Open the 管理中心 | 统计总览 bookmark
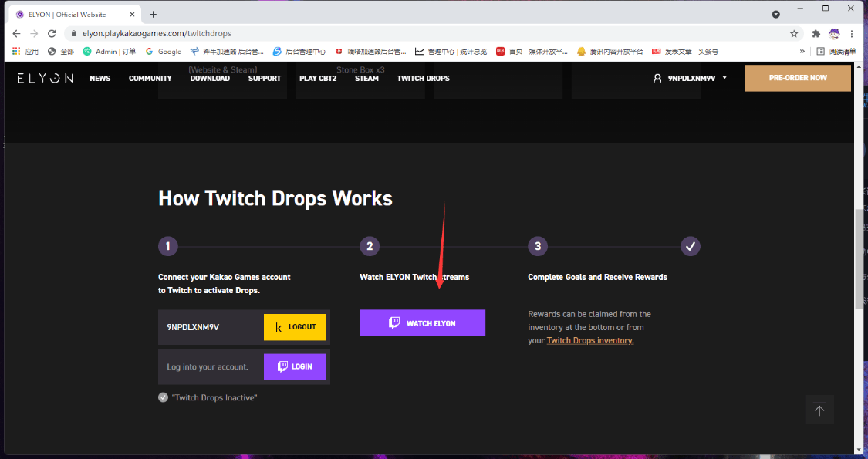The width and height of the screenshot is (868, 459). point(451,52)
